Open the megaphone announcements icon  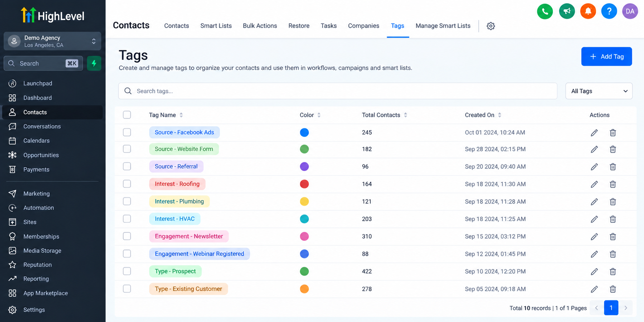(x=567, y=11)
